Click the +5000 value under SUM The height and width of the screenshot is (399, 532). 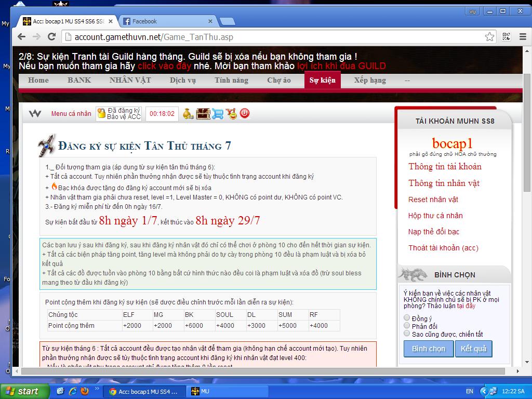(287, 326)
